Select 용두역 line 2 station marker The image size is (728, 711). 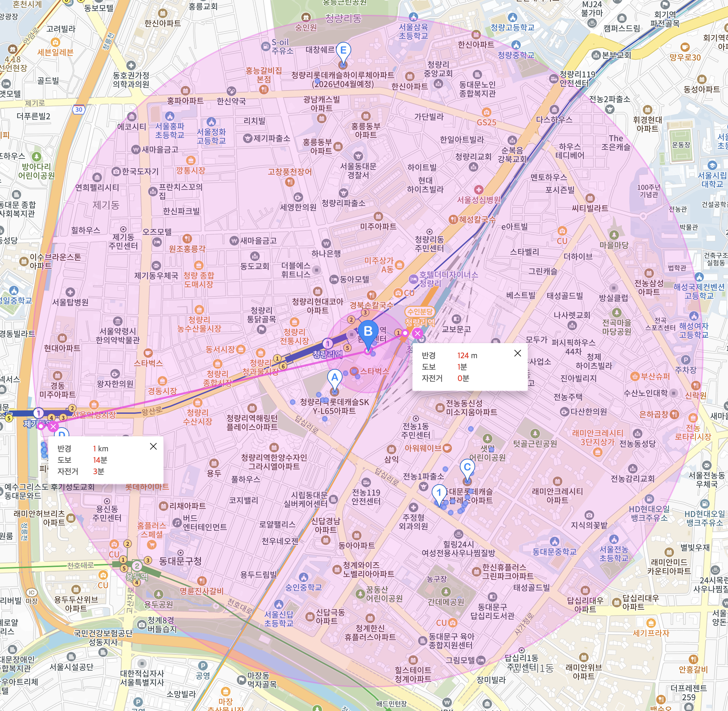[x=137, y=566]
